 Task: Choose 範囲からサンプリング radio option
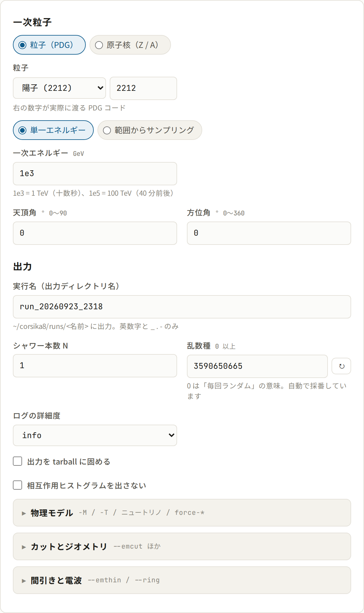tap(150, 130)
